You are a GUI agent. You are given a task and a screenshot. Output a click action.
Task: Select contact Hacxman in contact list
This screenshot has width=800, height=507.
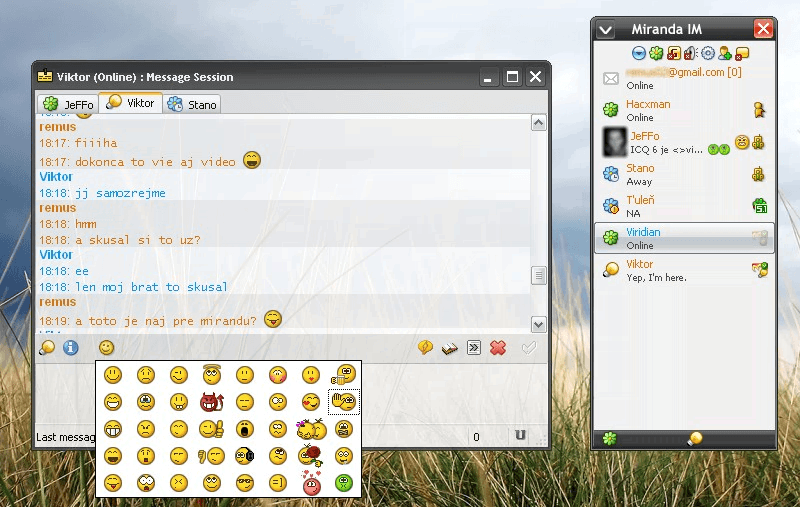click(684, 110)
